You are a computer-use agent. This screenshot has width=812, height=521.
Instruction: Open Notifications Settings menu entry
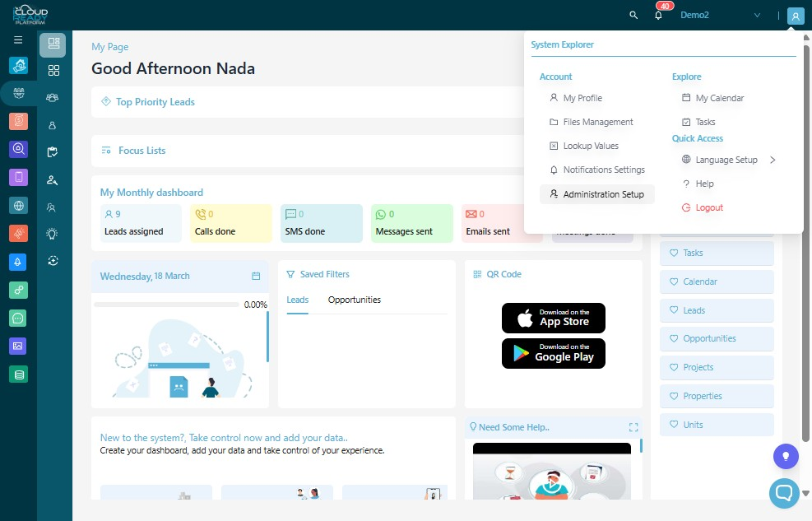(x=596, y=170)
